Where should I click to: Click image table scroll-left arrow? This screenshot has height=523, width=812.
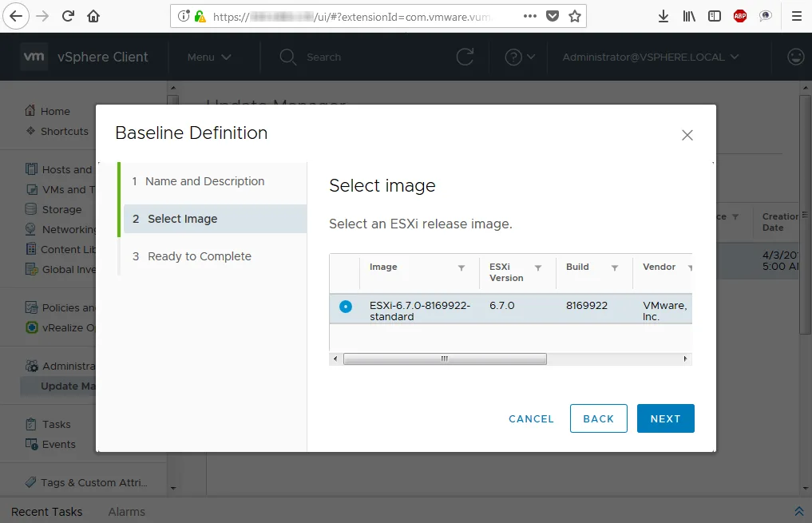(x=335, y=359)
